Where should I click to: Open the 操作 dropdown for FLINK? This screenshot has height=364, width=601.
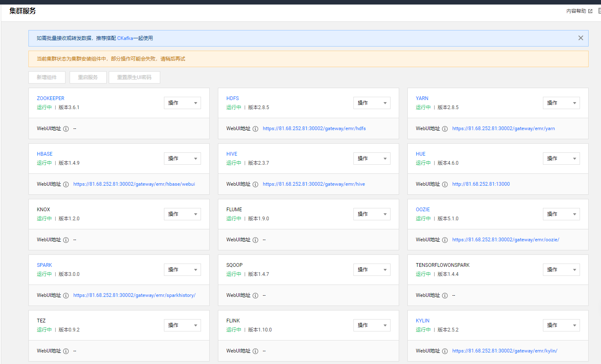click(372, 325)
